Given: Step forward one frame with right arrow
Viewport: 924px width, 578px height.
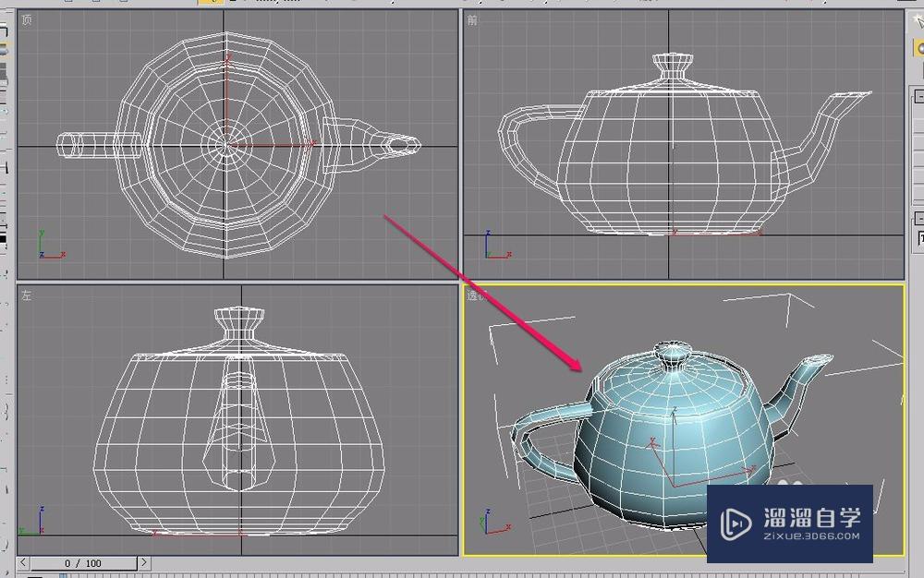Looking at the screenshot, I should click(x=144, y=562).
